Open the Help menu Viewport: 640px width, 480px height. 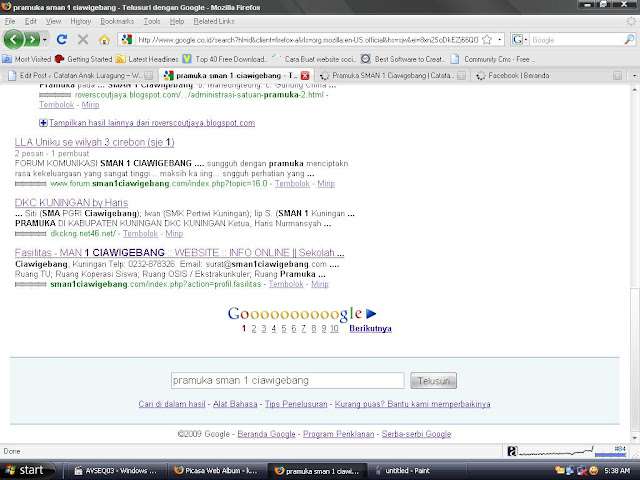point(177,21)
